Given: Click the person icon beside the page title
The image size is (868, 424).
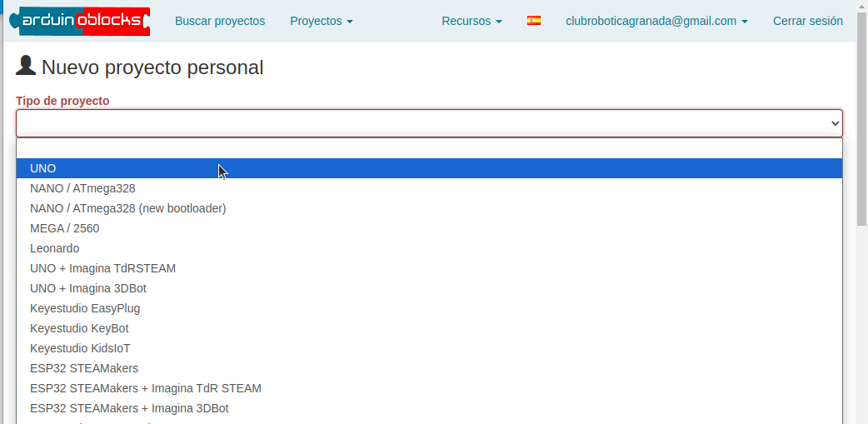Looking at the screenshot, I should pos(26,67).
